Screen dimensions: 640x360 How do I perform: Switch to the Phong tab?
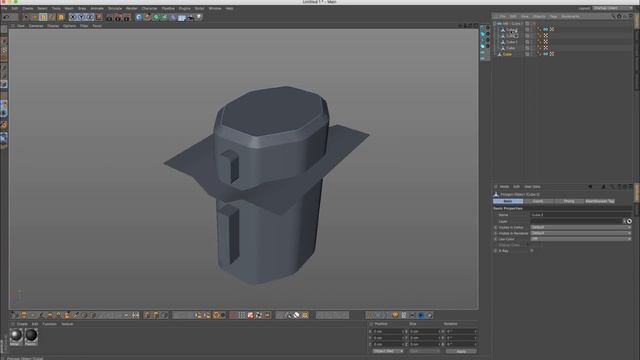point(569,201)
